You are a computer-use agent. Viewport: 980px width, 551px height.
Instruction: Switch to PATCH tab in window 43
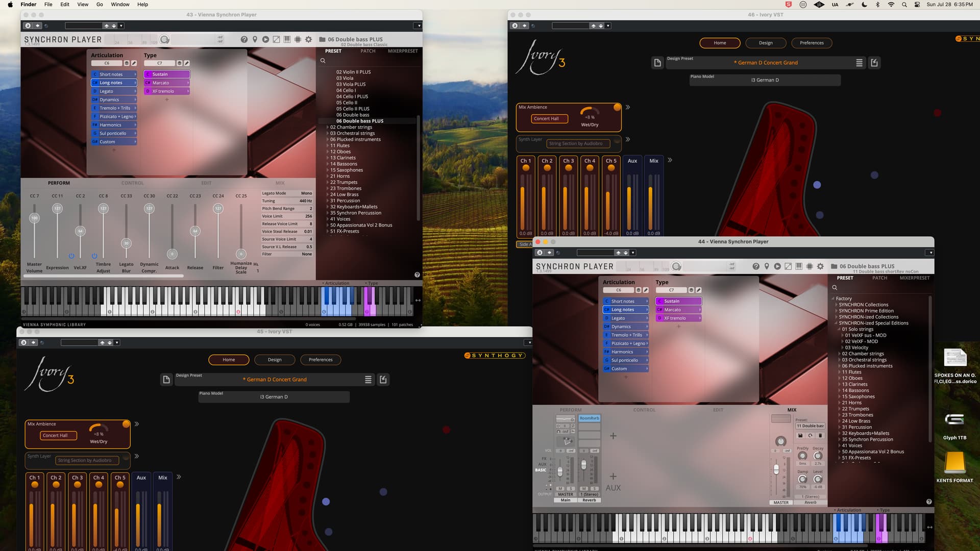(367, 51)
